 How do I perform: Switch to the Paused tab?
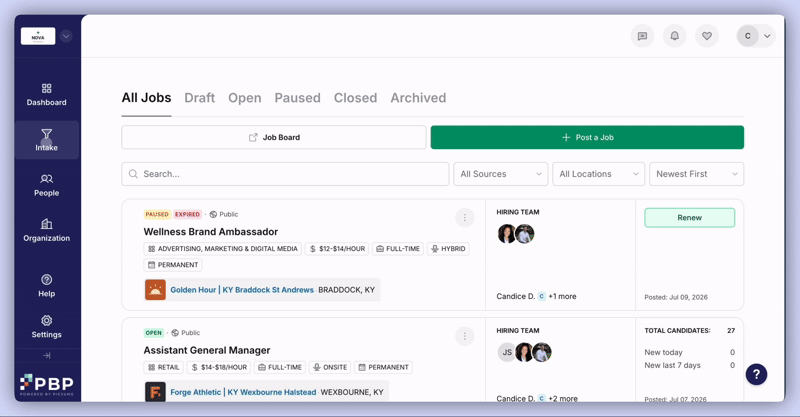(x=297, y=98)
